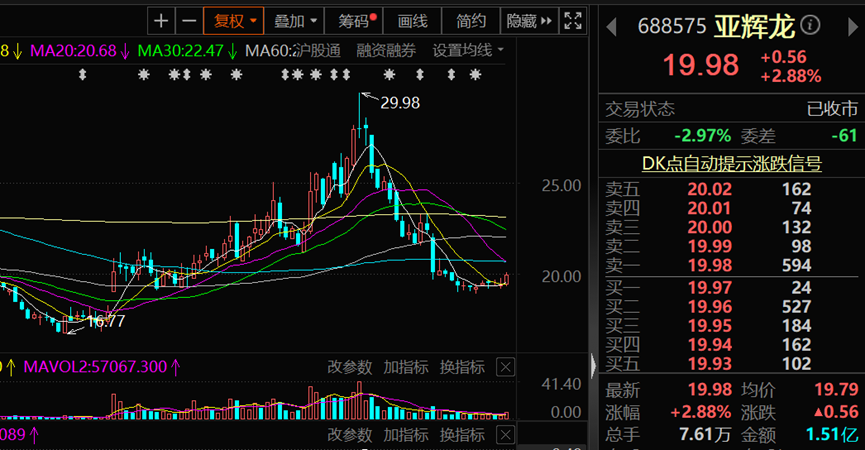Click 卖二 price 19.99
Viewport: 865px width, 450px height.
[x=709, y=247]
